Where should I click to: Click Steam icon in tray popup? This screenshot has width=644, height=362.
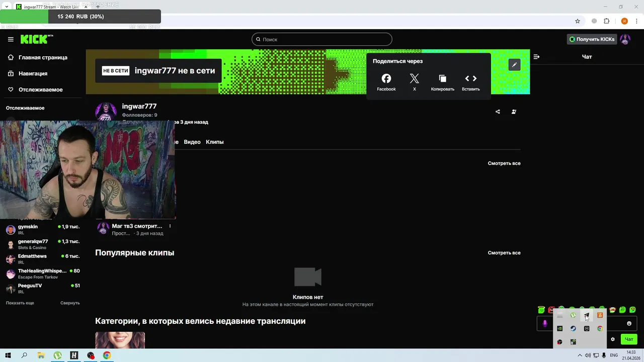click(x=573, y=328)
